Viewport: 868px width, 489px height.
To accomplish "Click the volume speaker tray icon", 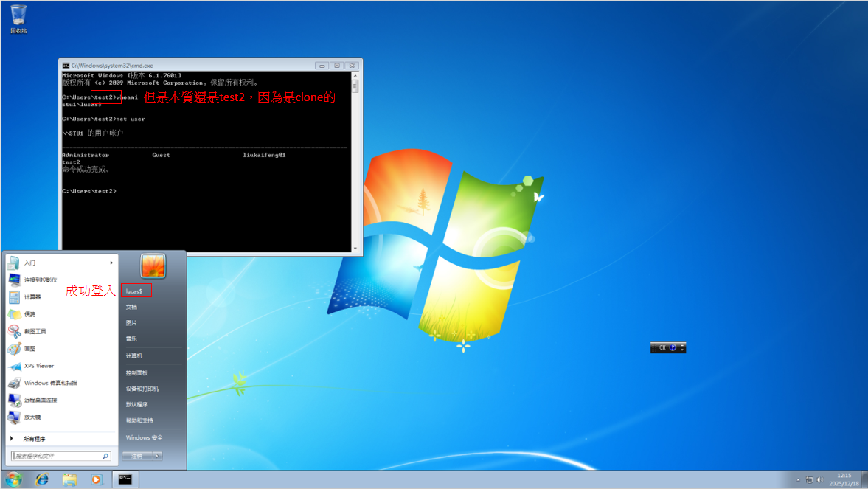I will click(x=820, y=480).
